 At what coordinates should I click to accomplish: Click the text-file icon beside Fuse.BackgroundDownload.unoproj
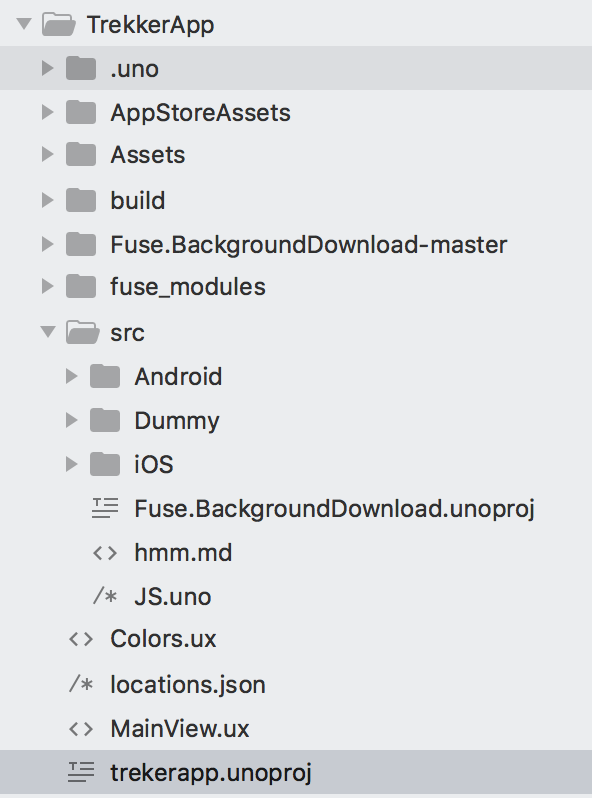click(x=105, y=508)
